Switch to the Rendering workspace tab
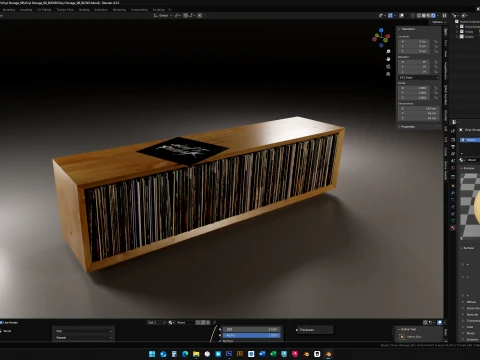 pos(119,10)
